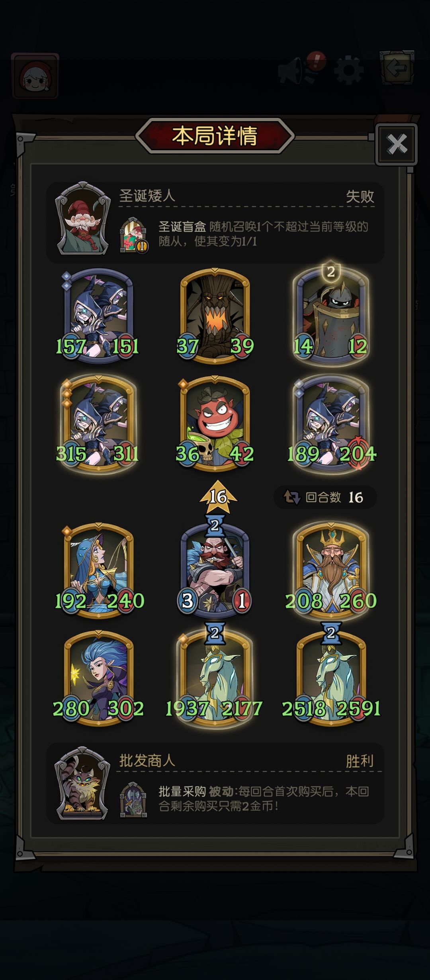This screenshot has height=980, width=430.
Task: Tap the 批量采购 passive skill icon
Action: 133,800
